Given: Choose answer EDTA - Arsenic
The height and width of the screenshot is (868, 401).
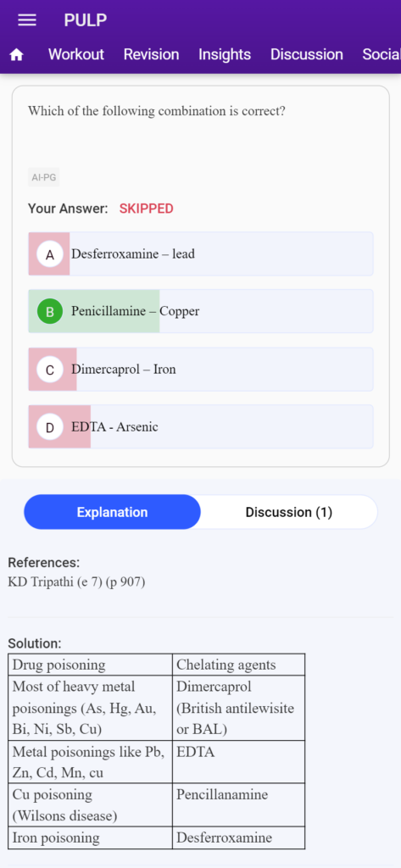Looking at the screenshot, I should point(200,427).
